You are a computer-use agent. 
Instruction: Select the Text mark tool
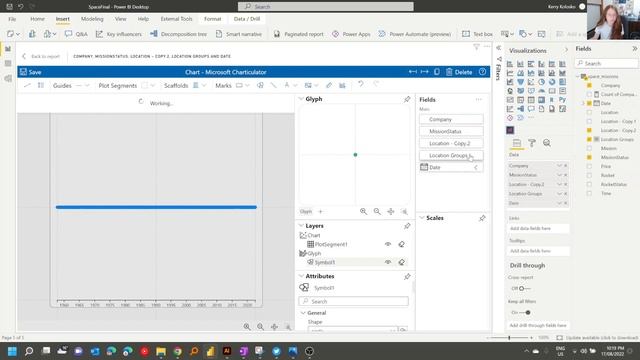pos(287,85)
